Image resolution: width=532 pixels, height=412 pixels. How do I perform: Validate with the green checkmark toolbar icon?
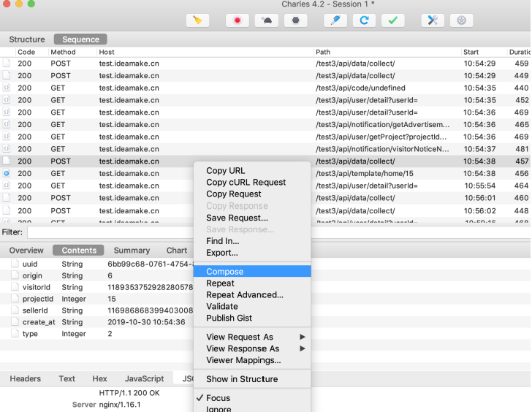(393, 20)
